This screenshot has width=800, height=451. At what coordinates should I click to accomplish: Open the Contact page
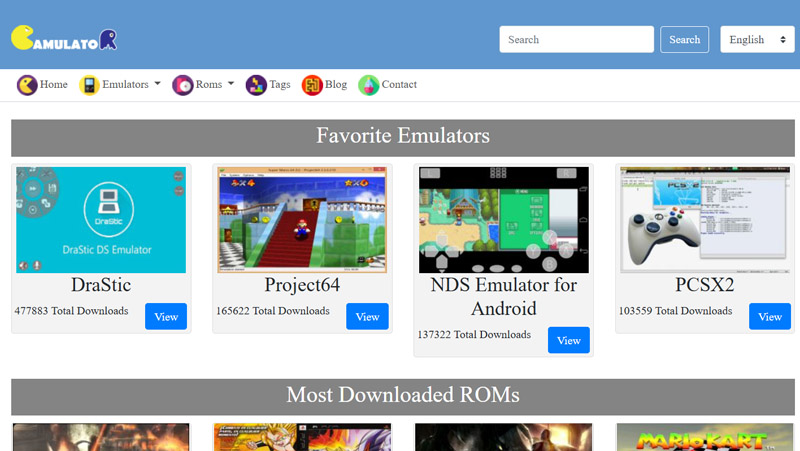click(399, 84)
